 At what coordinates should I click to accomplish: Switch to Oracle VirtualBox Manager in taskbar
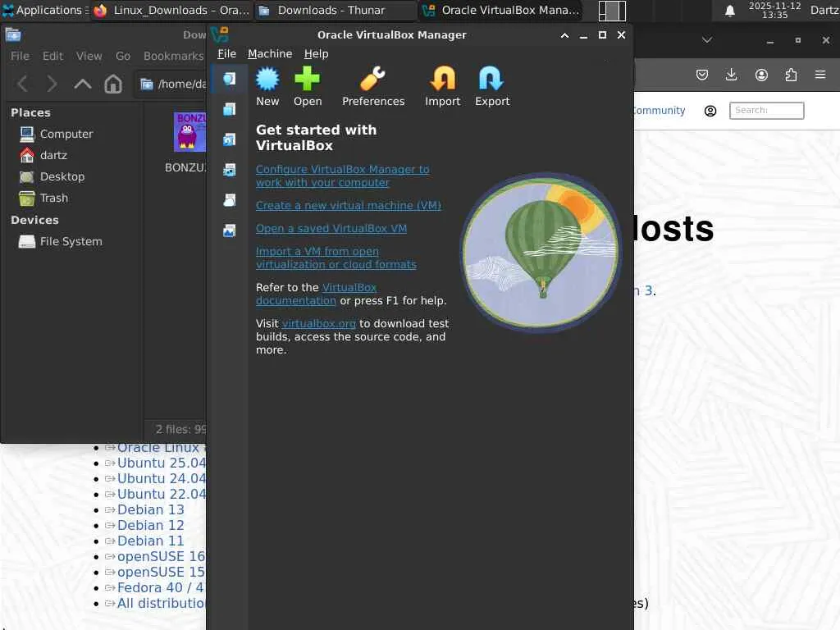pos(501,10)
